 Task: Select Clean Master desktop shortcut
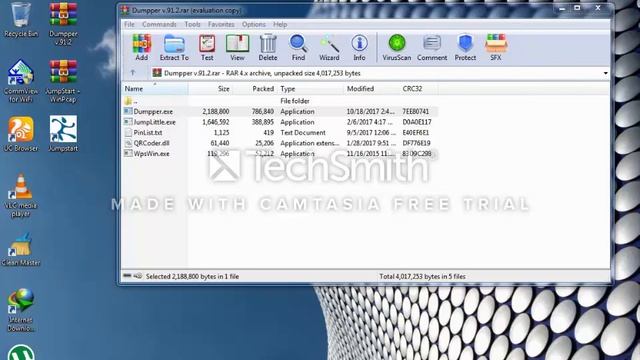tap(21, 249)
